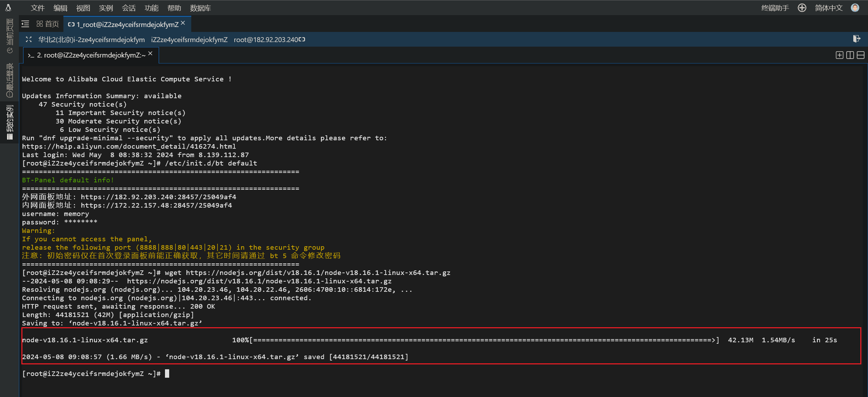Image resolution: width=868 pixels, height=397 pixels.
Task: Open the 文件 menu
Action: [37, 8]
